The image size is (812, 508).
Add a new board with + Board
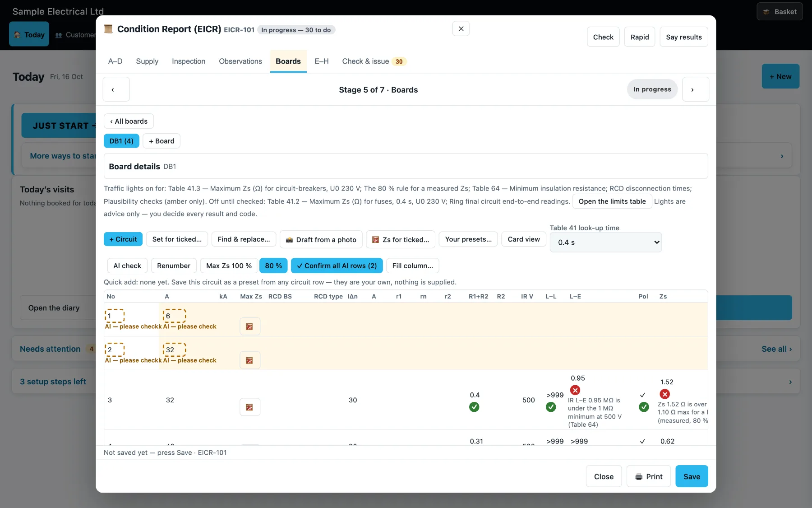[x=161, y=141]
